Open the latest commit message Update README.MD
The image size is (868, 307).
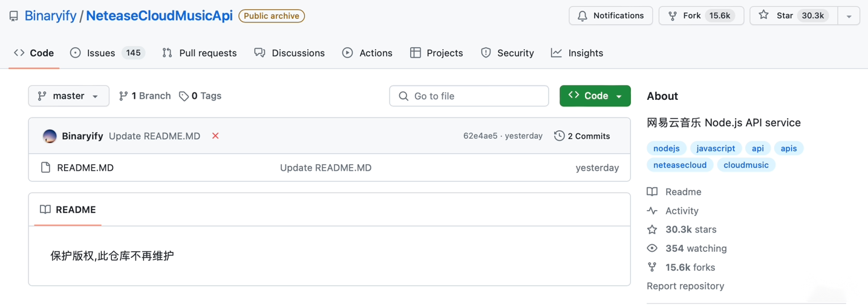pos(154,136)
